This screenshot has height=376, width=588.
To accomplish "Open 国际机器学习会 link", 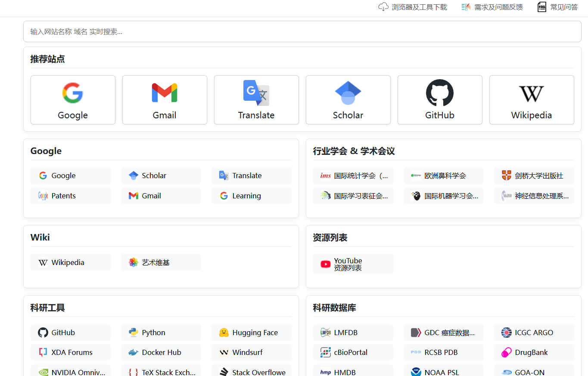I will click(x=444, y=196).
